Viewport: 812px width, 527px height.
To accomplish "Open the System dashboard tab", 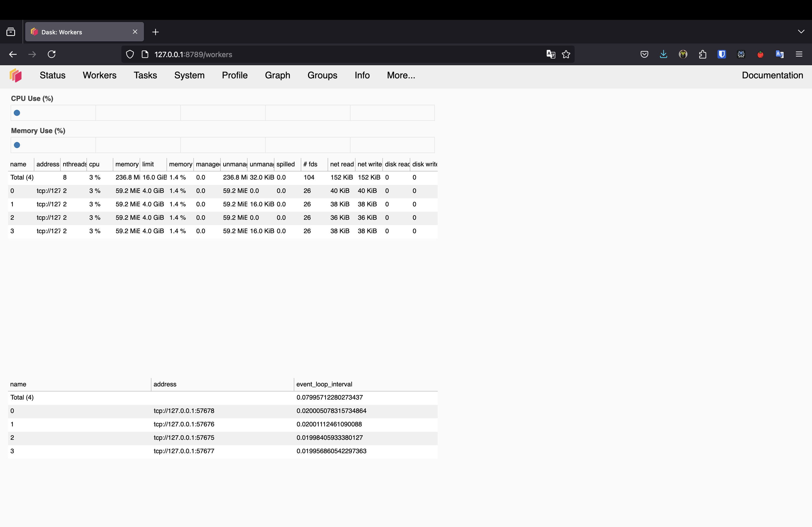I will [x=189, y=75].
